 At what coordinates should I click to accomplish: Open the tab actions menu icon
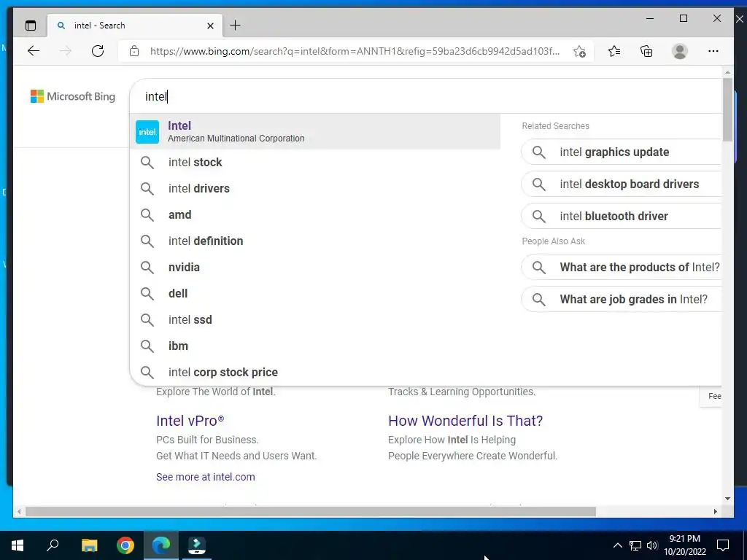31,26
